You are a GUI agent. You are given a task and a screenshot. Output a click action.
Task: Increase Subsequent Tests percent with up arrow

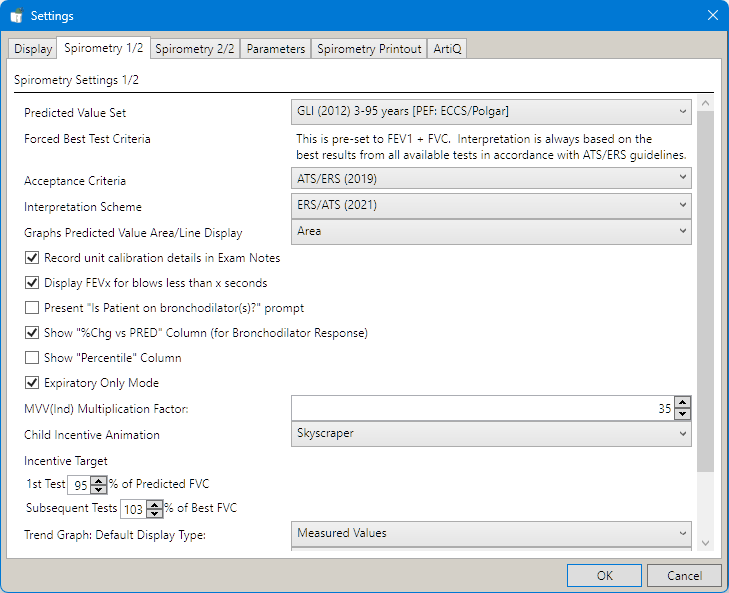click(x=154, y=503)
